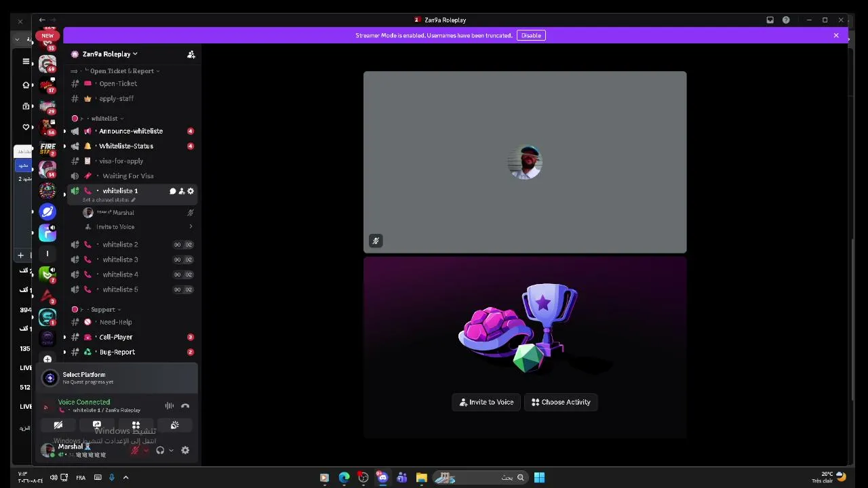Open the visa-for-apply channel

click(x=132, y=161)
